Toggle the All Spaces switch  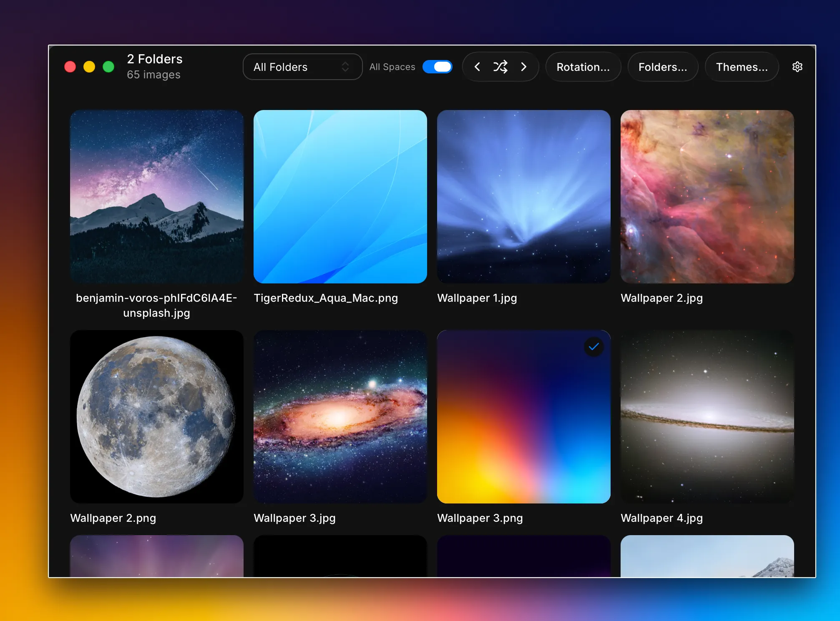coord(438,67)
